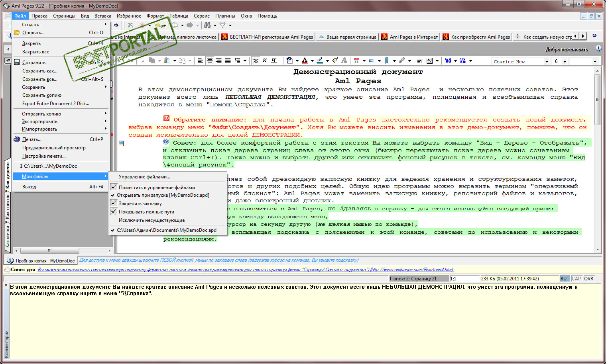
Task: Click the cursor position field 1;1 in status bar
Action: pos(464,279)
